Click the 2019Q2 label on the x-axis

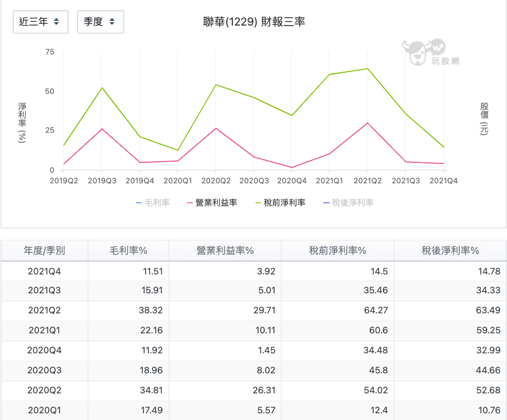64,181
